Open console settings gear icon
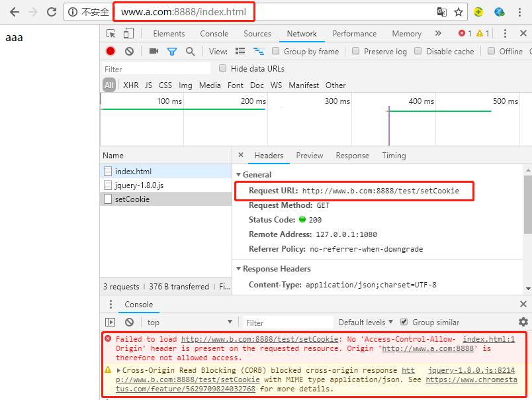532x400 pixels. click(x=523, y=322)
